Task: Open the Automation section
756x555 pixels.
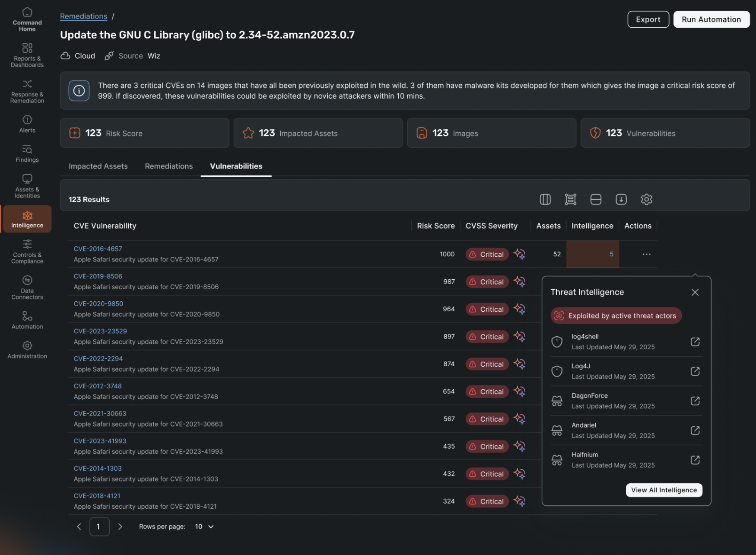Action: click(27, 320)
